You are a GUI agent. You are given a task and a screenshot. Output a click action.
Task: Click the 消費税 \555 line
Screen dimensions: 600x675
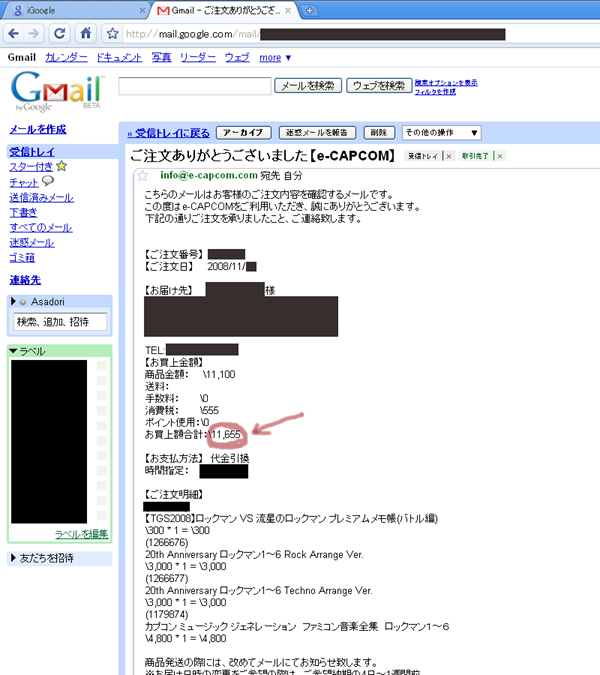click(x=182, y=410)
